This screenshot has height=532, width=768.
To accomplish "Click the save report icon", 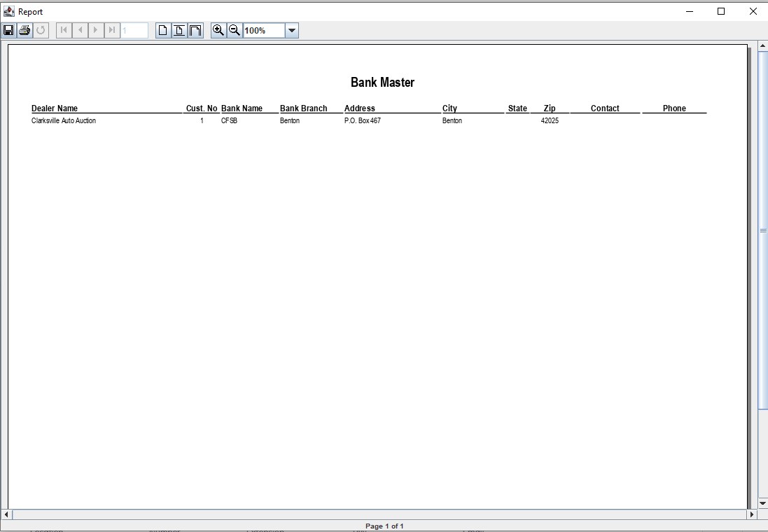I will pos(8,30).
